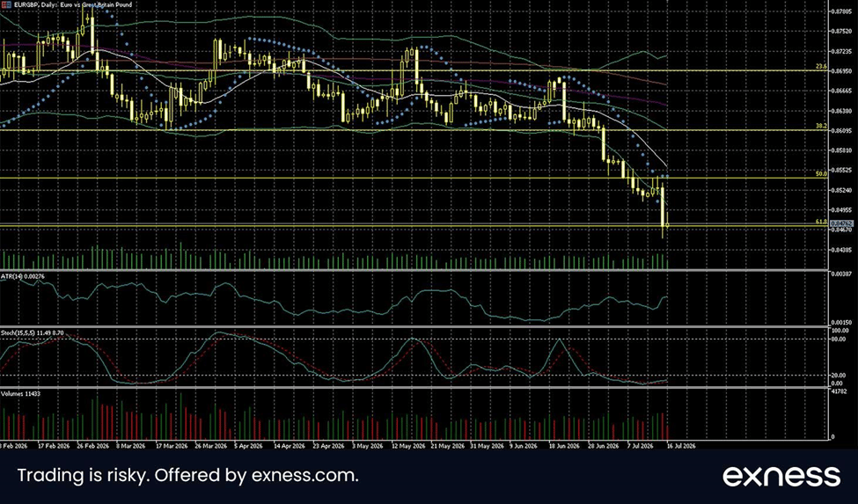This screenshot has width=858, height=504.
Task: Click the 0.86950 price axis label
Action: pyautogui.click(x=840, y=71)
